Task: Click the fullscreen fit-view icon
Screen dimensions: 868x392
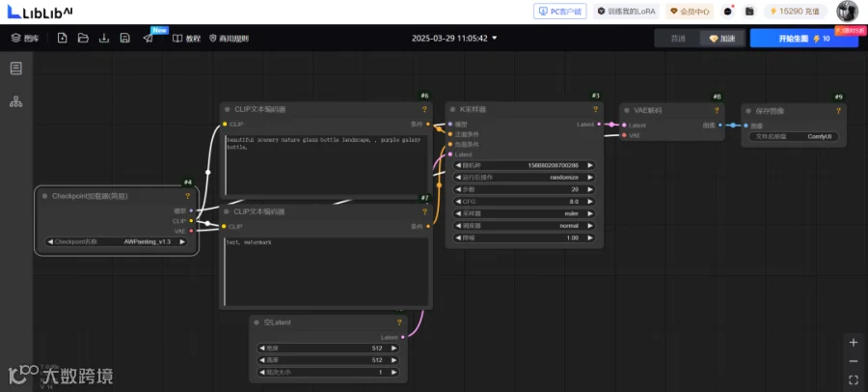Action: [854, 380]
